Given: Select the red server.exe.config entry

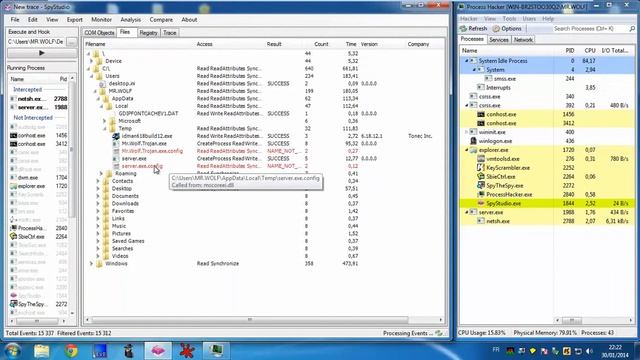Looking at the screenshot, I should [x=142, y=166].
